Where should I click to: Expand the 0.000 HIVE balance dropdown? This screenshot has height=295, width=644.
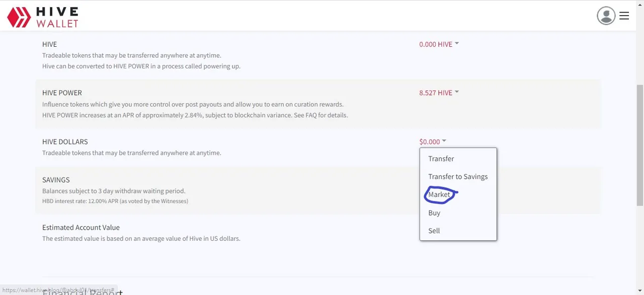(x=439, y=44)
